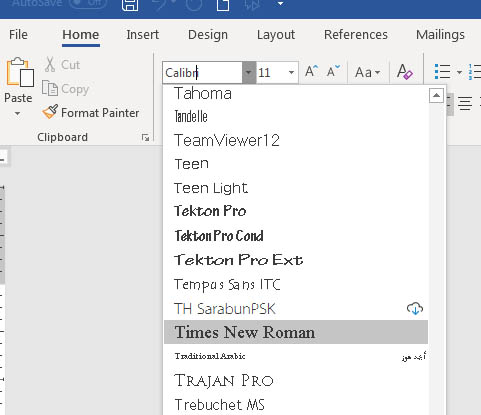This screenshot has height=415, width=481.
Task: Open the Mailings tab
Action: click(440, 35)
